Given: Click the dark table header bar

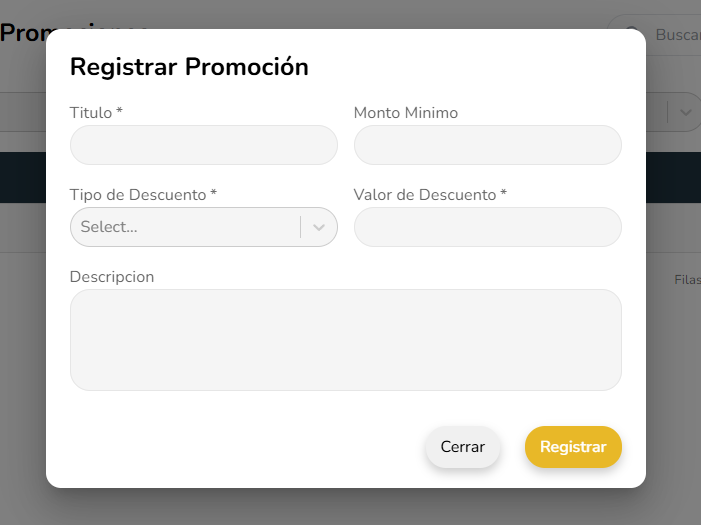Looking at the screenshot, I should click(22, 177).
